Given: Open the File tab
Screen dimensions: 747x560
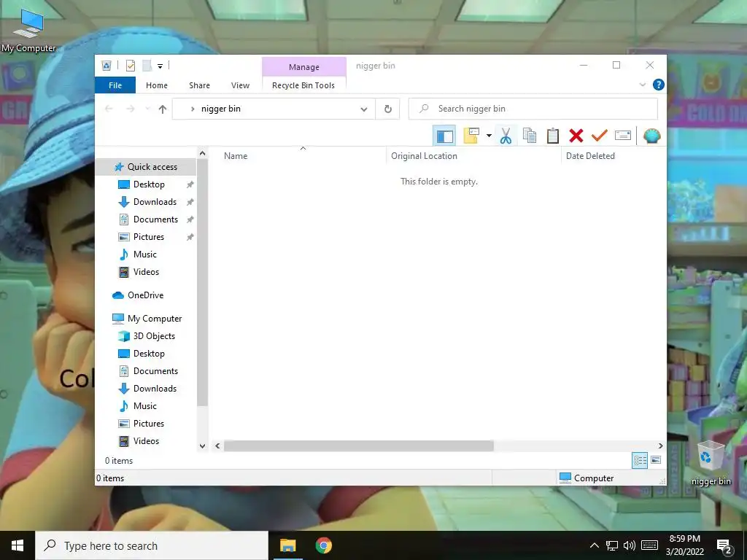Looking at the screenshot, I should coord(115,85).
